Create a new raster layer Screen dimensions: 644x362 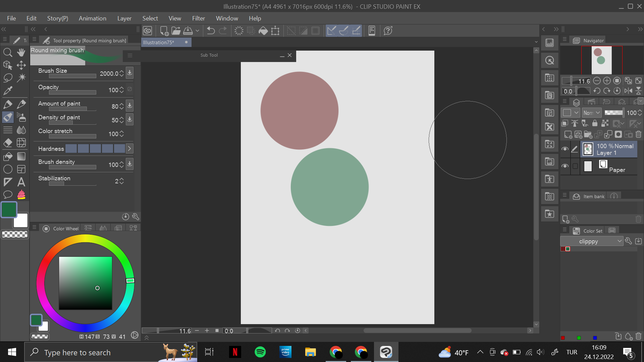coord(568,134)
